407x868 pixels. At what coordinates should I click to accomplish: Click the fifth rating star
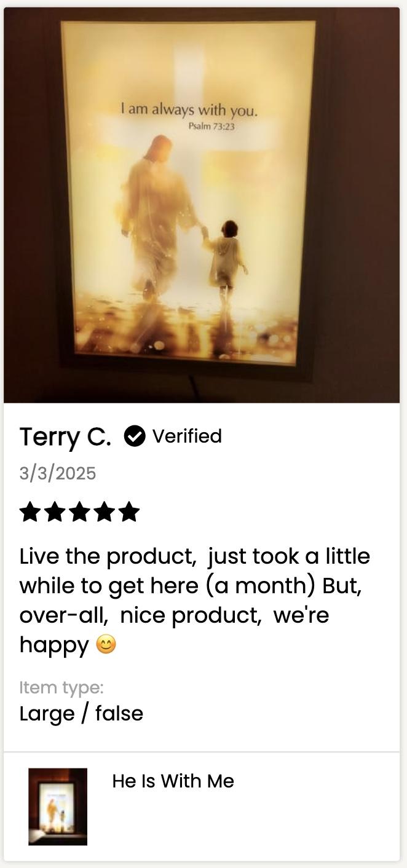[128, 512]
